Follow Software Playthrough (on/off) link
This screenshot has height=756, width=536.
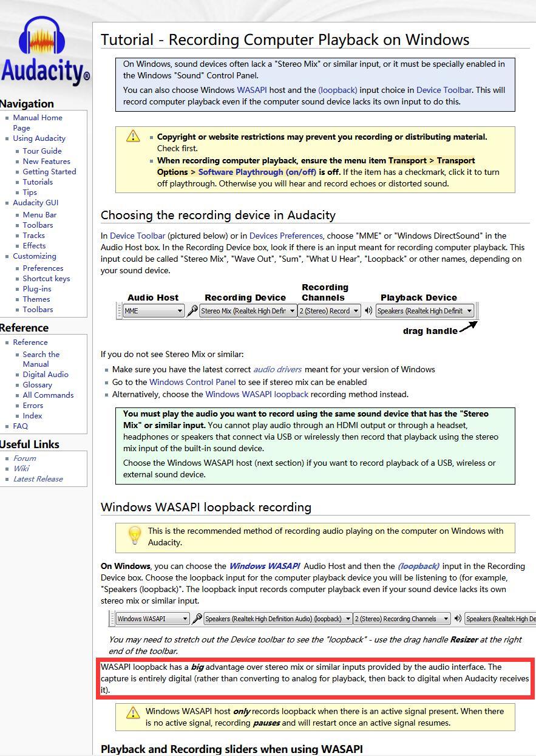(x=257, y=172)
